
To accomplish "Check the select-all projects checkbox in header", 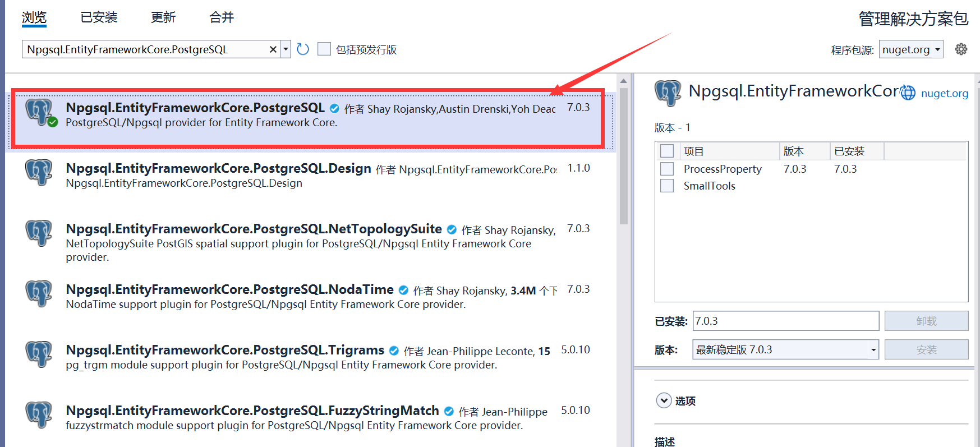I will (x=667, y=151).
